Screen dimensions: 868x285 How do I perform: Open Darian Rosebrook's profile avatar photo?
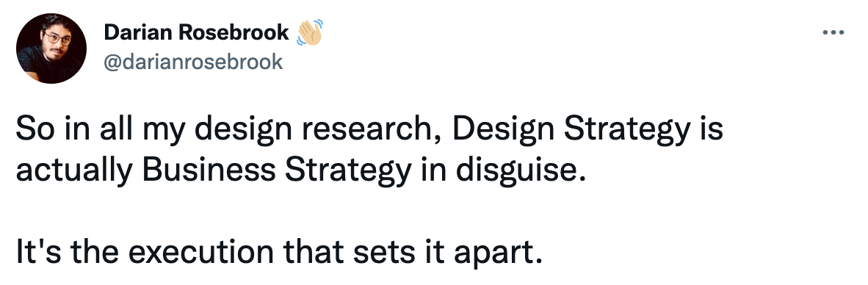(51, 48)
